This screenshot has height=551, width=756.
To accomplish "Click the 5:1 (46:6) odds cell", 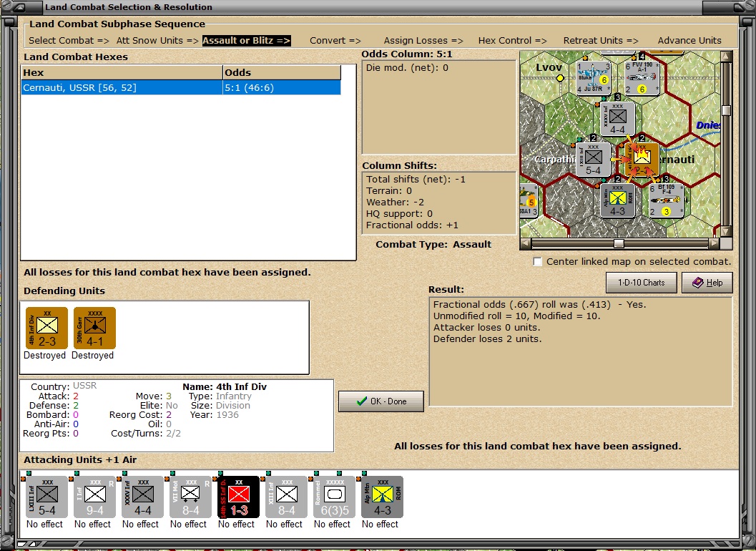I will (282, 87).
